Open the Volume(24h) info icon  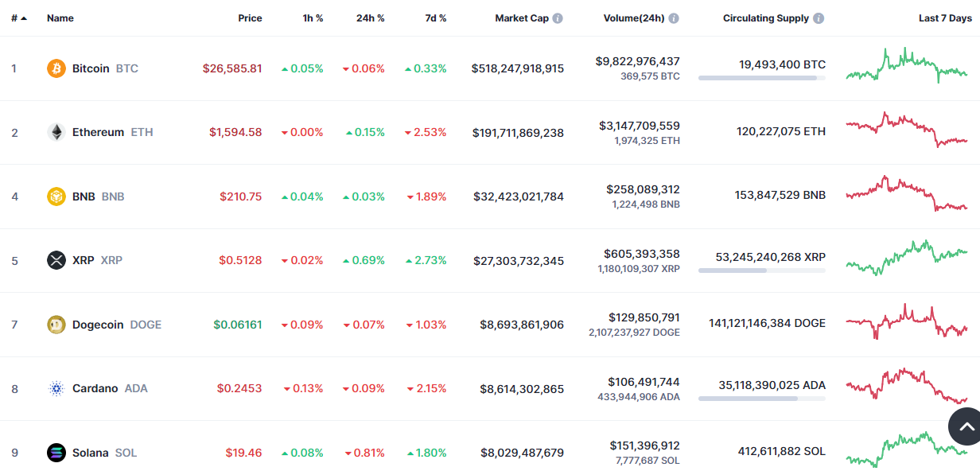click(x=674, y=18)
